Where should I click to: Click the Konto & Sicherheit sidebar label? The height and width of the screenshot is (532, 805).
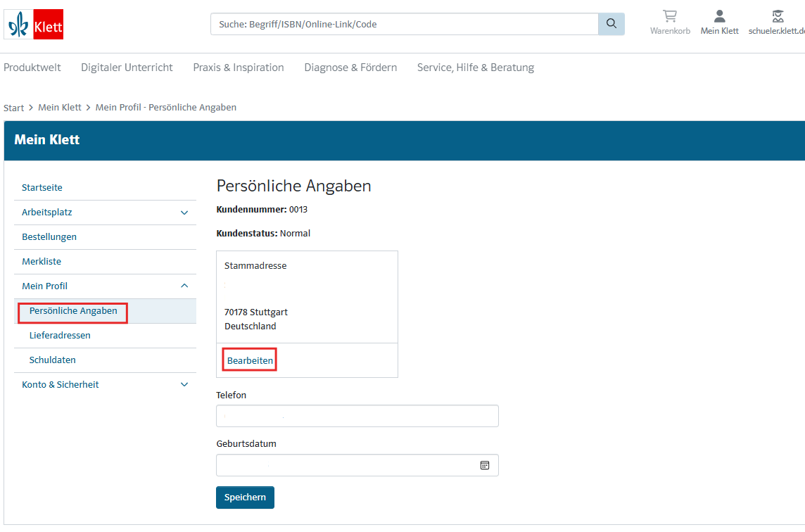pyautogui.click(x=60, y=385)
